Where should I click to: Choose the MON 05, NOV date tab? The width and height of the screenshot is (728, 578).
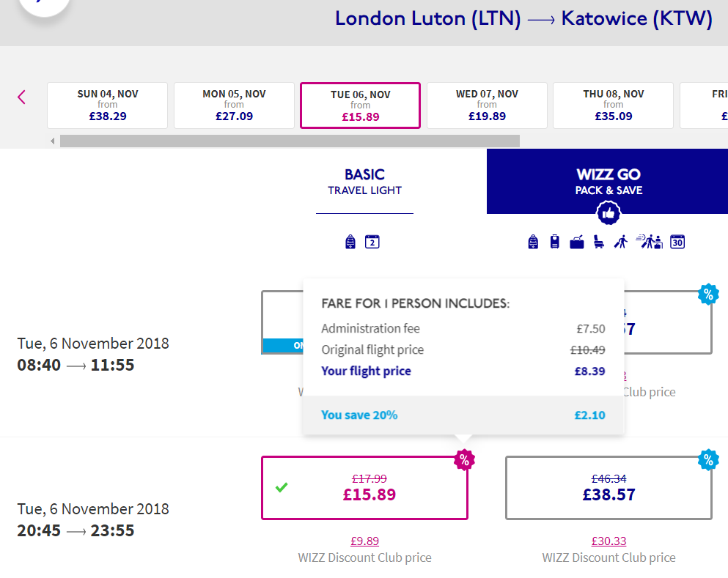pyautogui.click(x=234, y=105)
